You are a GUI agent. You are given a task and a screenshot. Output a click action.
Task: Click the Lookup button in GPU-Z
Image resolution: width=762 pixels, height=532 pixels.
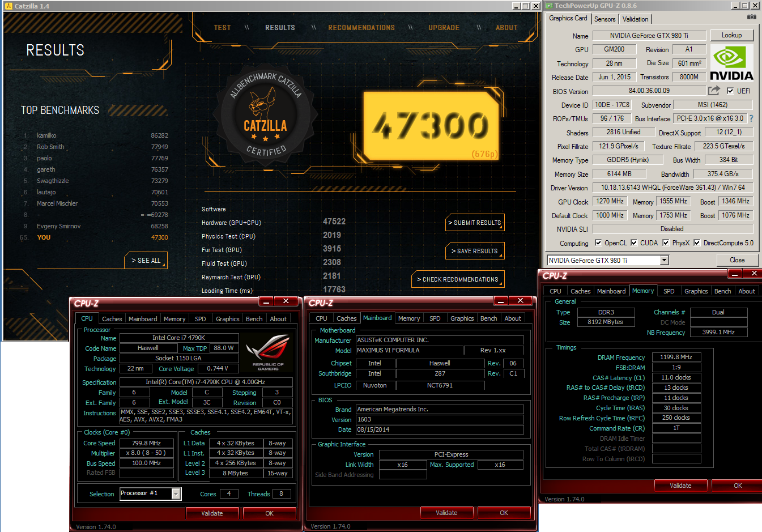coord(731,35)
